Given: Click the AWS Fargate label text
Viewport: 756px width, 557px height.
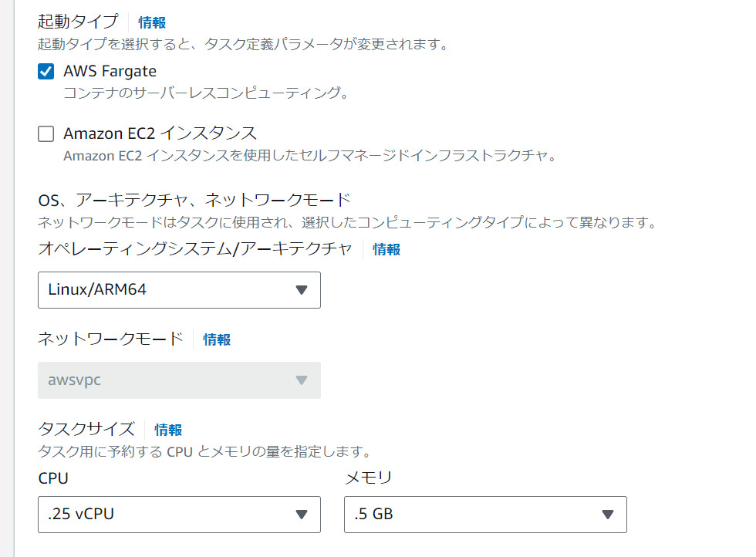Looking at the screenshot, I should [x=110, y=72].
